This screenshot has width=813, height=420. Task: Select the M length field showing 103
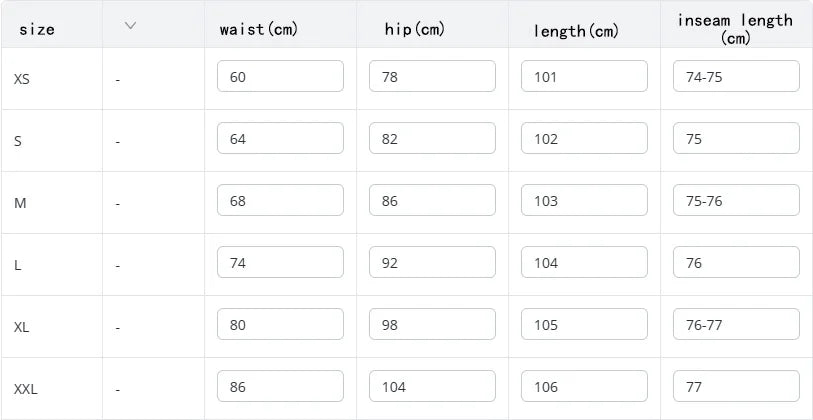click(x=584, y=201)
